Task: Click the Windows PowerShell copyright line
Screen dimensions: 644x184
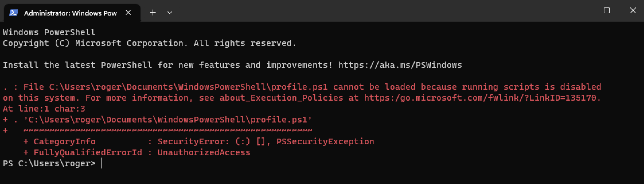Action: tap(149, 43)
